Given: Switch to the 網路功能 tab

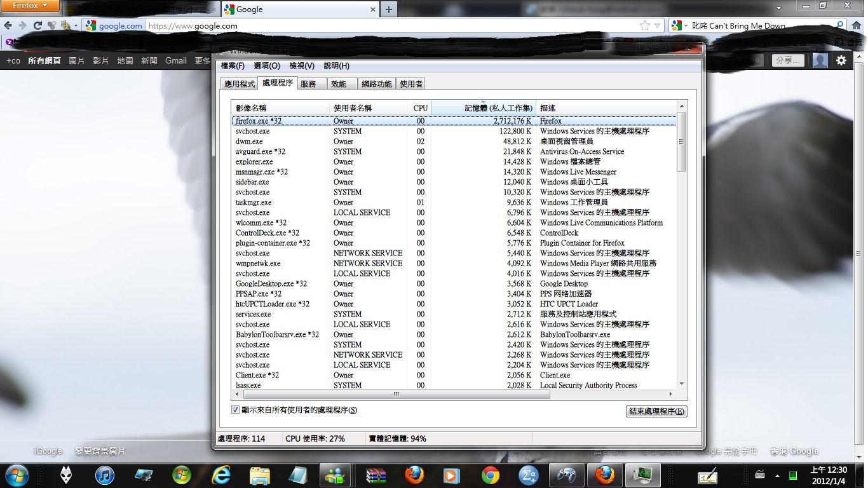Looking at the screenshot, I should (377, 84).
